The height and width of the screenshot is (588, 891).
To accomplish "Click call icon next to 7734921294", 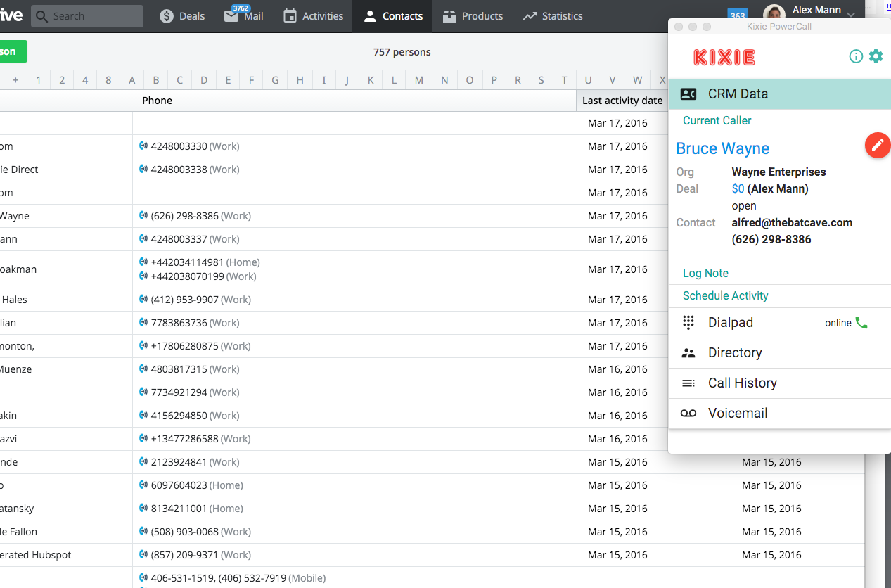I will pyautogui.click(x=143, y=392).
